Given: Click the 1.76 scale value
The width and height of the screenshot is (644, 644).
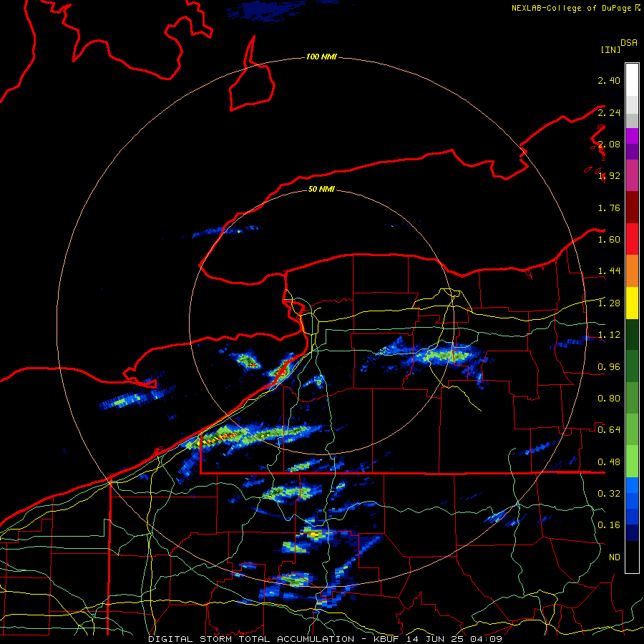Looking at the screenshot, I should tap(609, 208).
